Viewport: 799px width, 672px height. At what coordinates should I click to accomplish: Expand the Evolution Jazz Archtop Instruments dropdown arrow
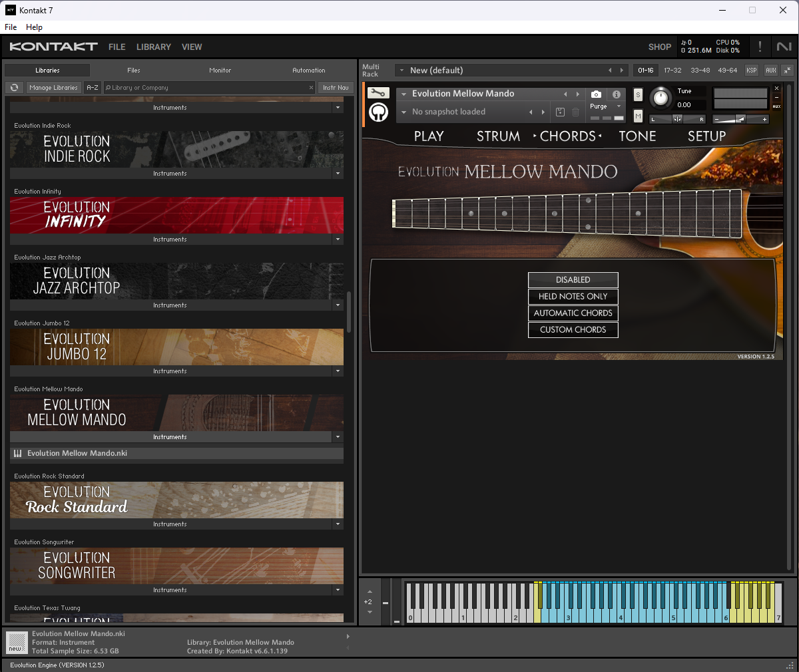[x=338, y=305]
